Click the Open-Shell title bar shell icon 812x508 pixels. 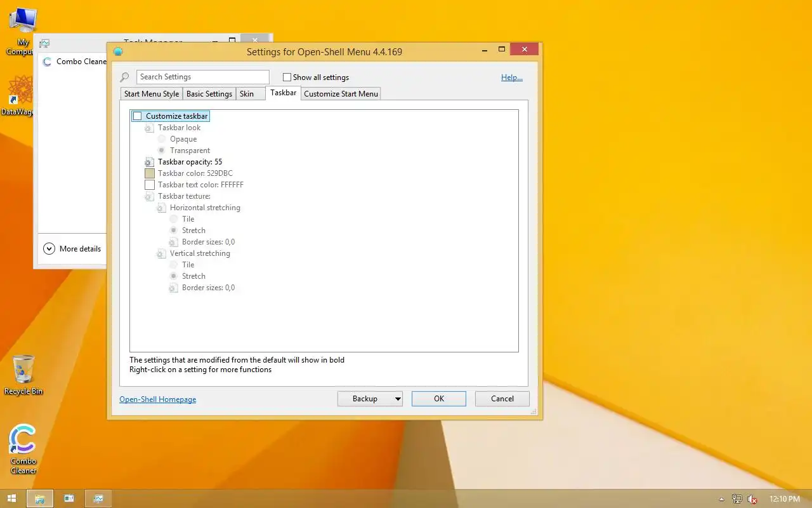[118, 51]
